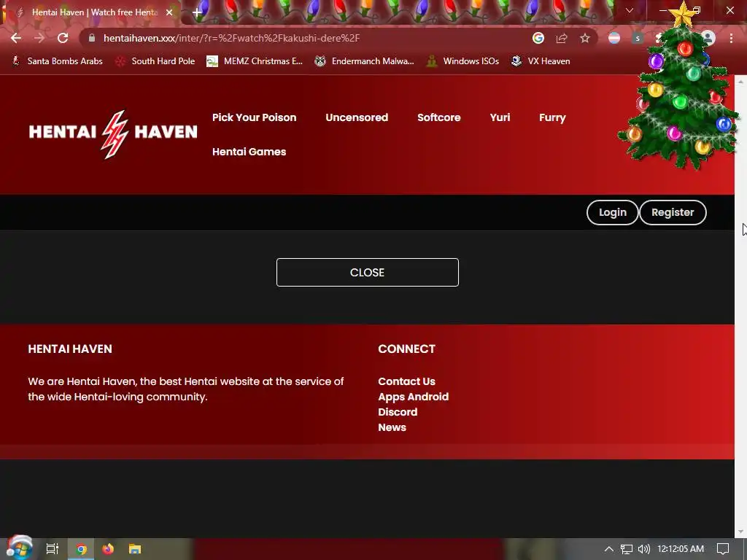Open the Discord footer link

point(398,412)
